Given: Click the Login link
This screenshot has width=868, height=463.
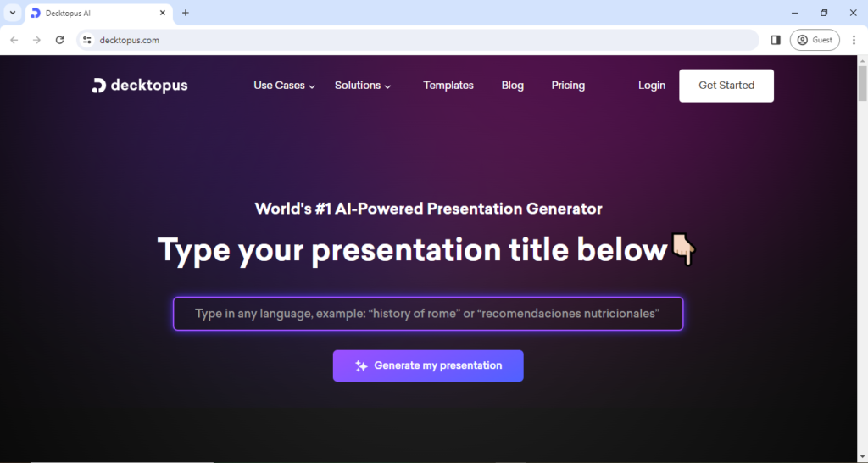Looking at the screenshot, I should tap(652, 86).
